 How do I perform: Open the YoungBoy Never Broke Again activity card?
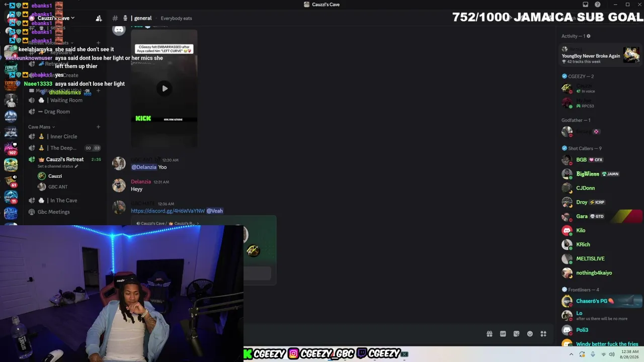coord(601,55)
